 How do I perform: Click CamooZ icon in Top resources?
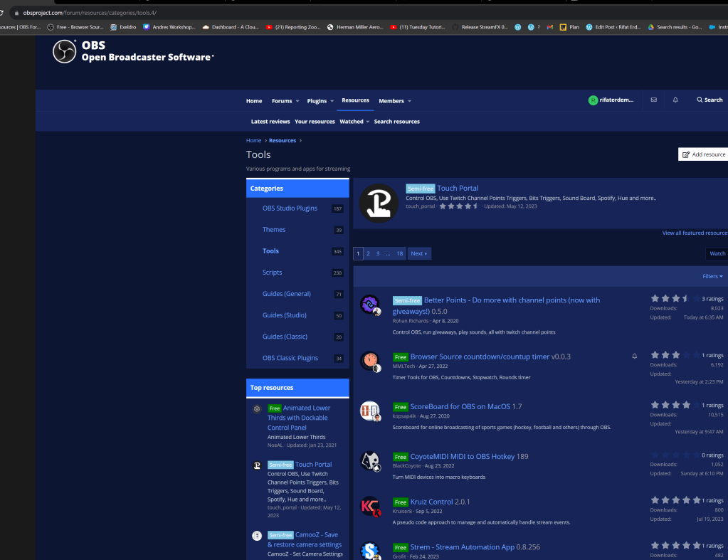[257, 536]
